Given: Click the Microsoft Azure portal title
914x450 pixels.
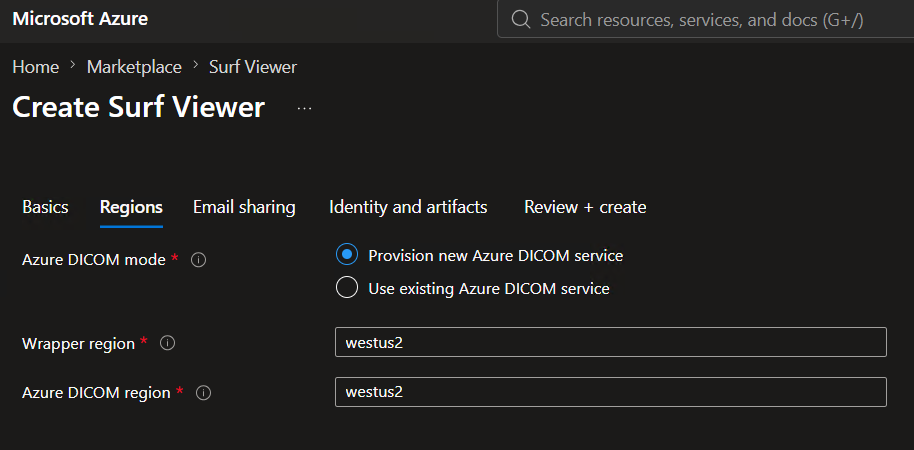Looking at the screenshot, I should coord(80,19).
